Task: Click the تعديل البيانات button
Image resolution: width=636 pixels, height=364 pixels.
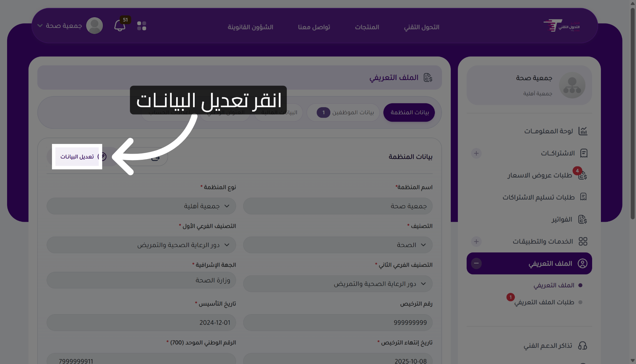Action: [77, 157]
